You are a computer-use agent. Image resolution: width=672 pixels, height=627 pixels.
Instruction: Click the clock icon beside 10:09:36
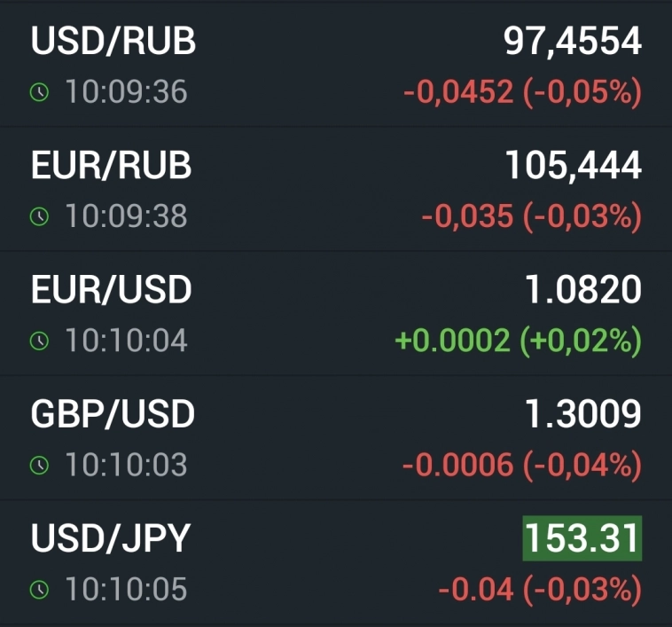point(38,92)
